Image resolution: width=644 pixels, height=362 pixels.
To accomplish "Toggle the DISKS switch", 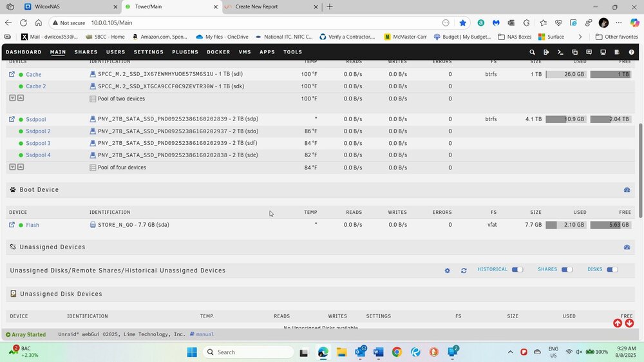I will pos(612,269).
